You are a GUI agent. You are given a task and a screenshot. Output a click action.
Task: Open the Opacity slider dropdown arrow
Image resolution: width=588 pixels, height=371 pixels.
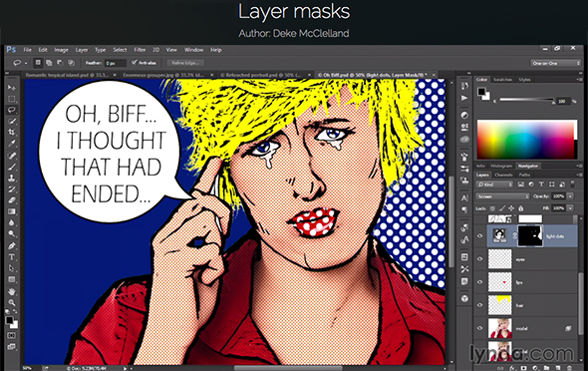click(570, 196)
